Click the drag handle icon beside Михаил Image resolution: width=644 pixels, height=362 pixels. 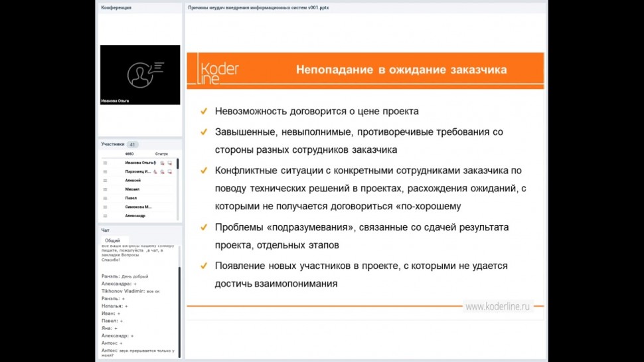pos(105,189)
